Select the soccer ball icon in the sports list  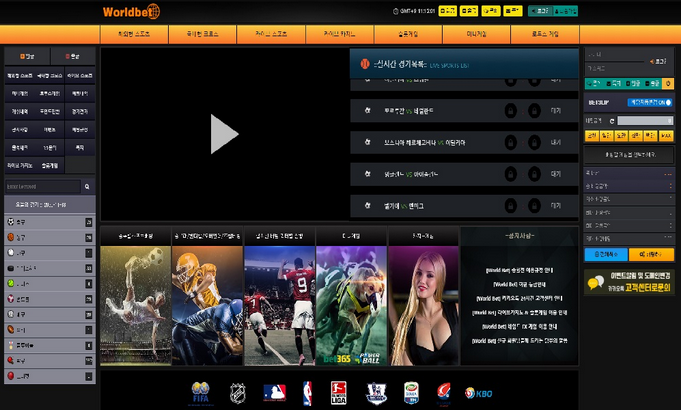click(x=11, y=222)
